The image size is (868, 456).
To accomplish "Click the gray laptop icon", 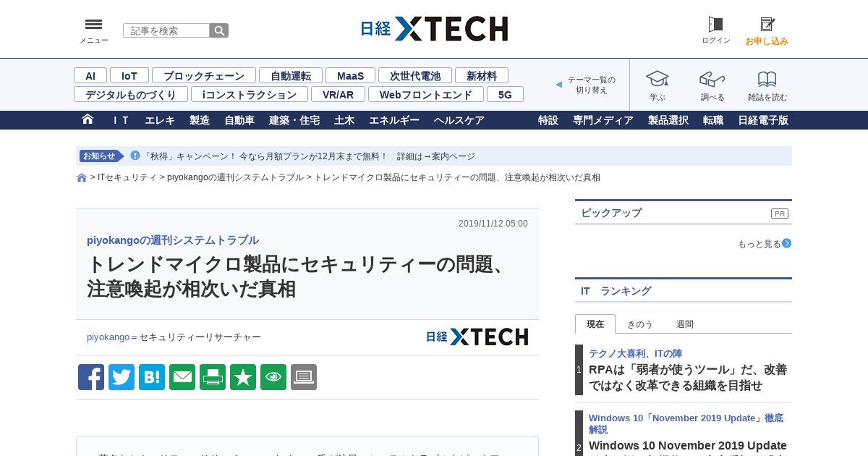I will pos(304,377).
